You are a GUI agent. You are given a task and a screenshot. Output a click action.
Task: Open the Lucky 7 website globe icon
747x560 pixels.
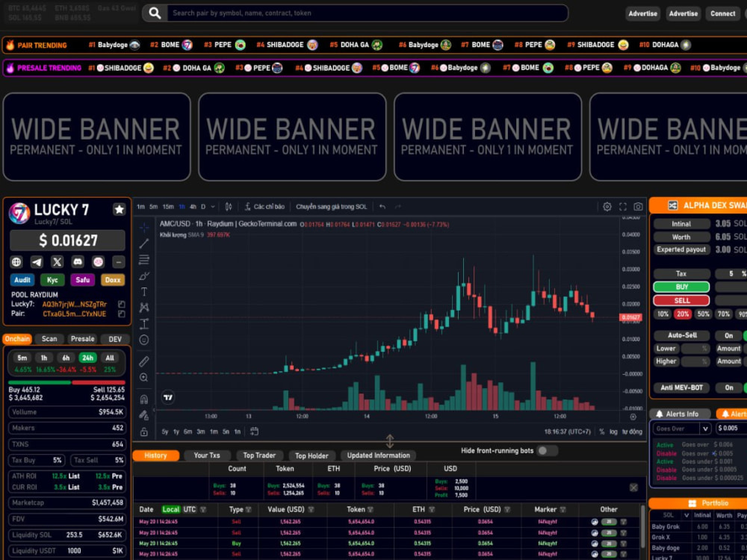pyautogui.click(x=16, y=261)
